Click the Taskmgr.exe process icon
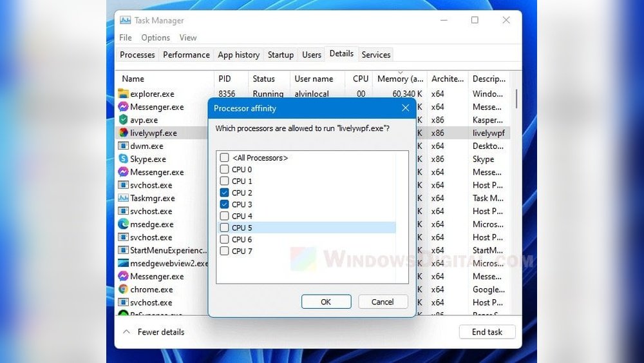This screenshot has width=644, height=363. [x=124, y=198]
